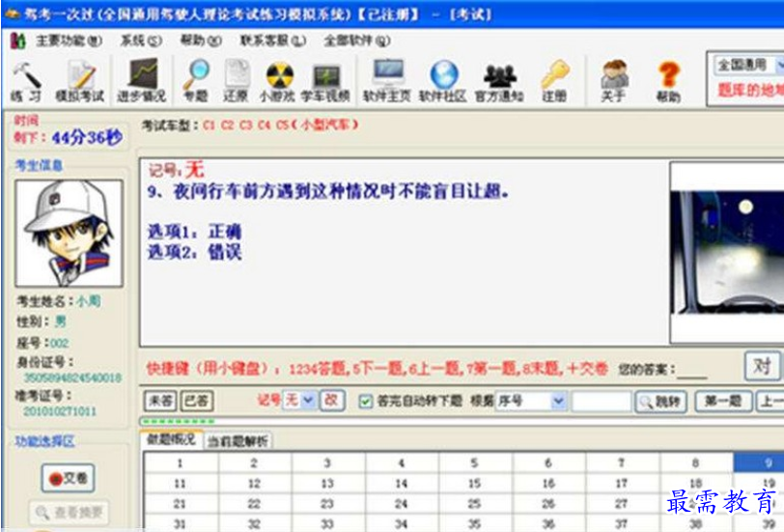Click the 还原 restore icon

click(236, 80)
